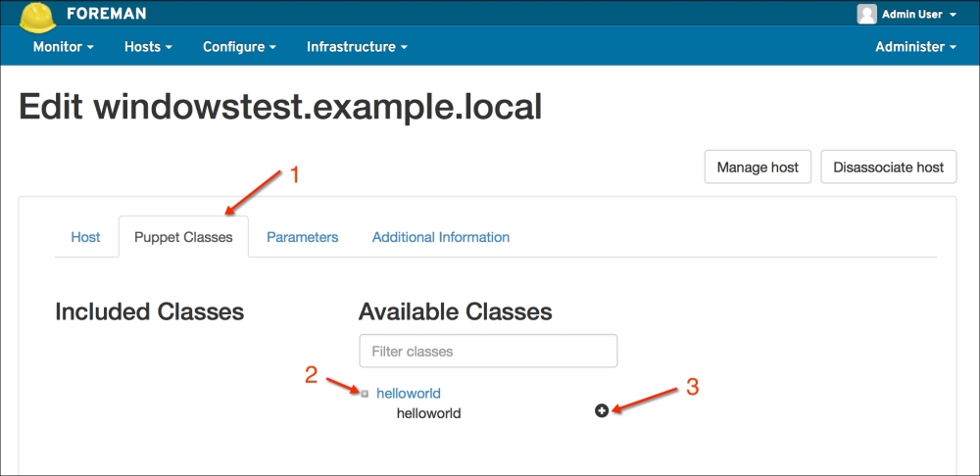Go to the Parameters tab
The width and height of the screenshot is (980, 476).
(302, 237)
